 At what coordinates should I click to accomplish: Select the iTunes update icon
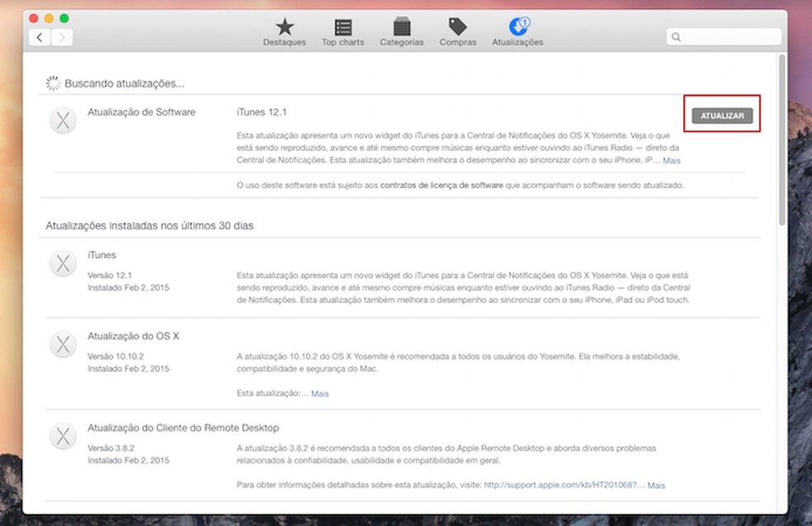pyautogui.click(x=63, y=263)
